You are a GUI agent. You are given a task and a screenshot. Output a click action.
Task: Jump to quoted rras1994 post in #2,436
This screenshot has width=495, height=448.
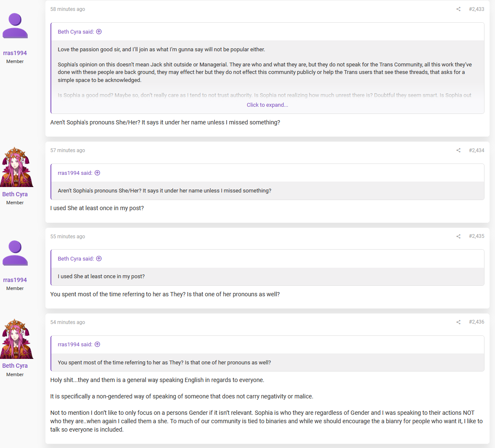pos(97,345)
